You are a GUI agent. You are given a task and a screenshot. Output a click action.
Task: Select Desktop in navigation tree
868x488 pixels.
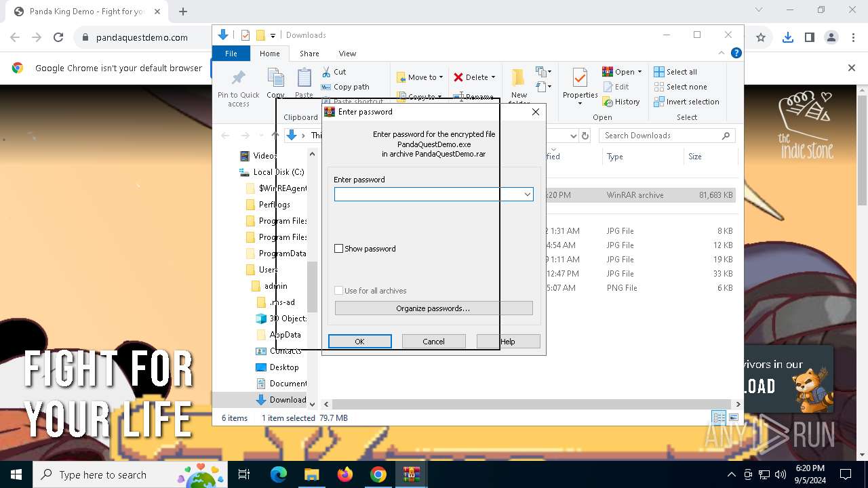coord(277,367)
